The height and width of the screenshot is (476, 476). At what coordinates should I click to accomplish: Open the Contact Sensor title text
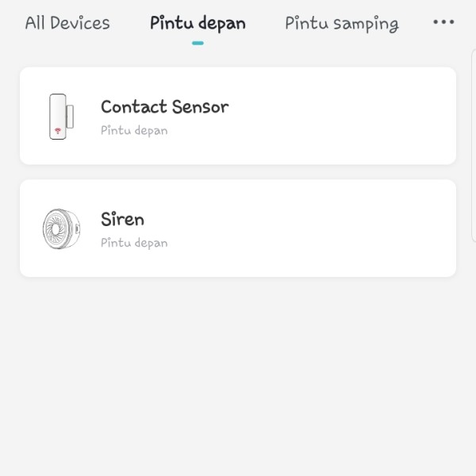pyautogui.click(x=165, y=107)
